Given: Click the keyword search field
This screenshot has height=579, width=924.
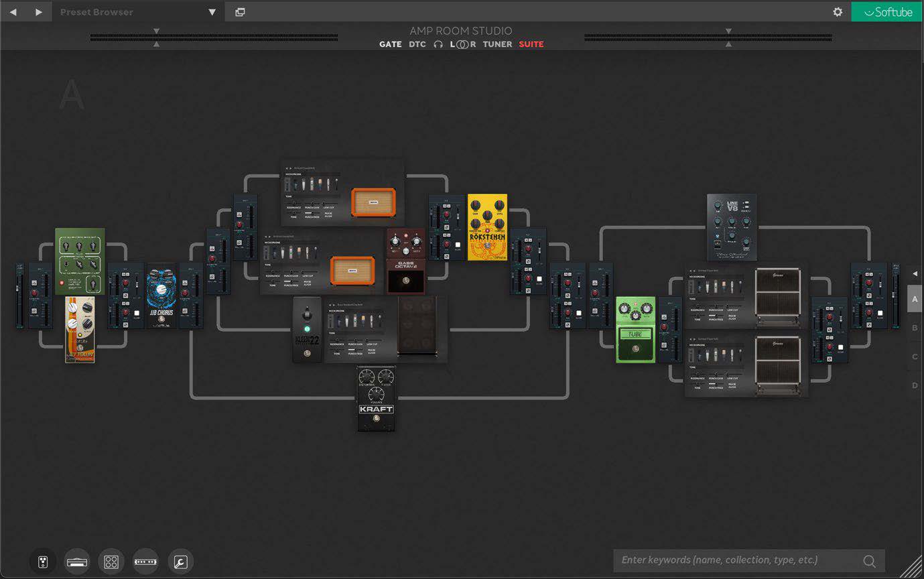Looking at the screenshot, I should tap(737, 560).
